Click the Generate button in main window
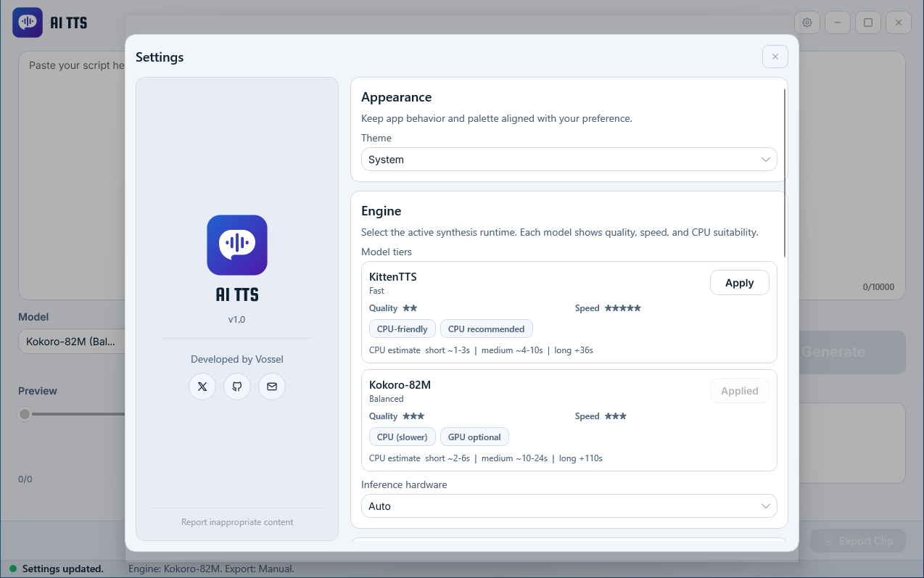The width and height of the screenshot is (924, 578). [x=851, y=352]
